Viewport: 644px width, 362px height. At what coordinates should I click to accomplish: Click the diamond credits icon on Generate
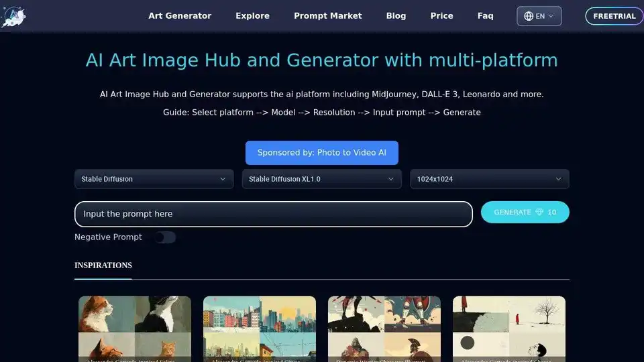click(539, 213)
